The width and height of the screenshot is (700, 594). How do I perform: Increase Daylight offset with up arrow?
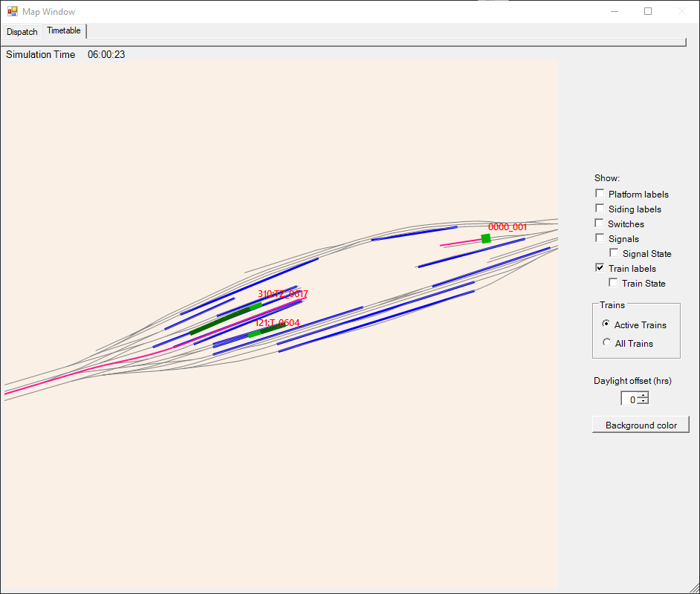tap(643, 396)
